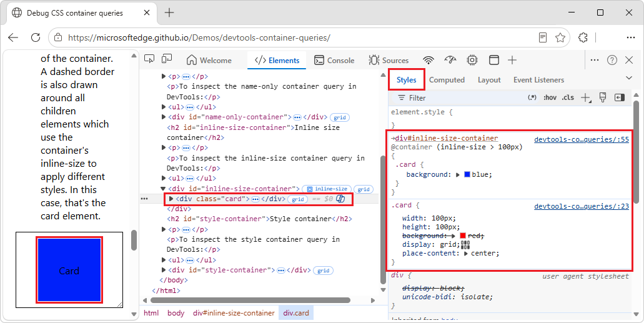Image resolution: width=644 pixels, height=323 pixels.
Task: Open the Memory chip icon tool
Action: 472,60
